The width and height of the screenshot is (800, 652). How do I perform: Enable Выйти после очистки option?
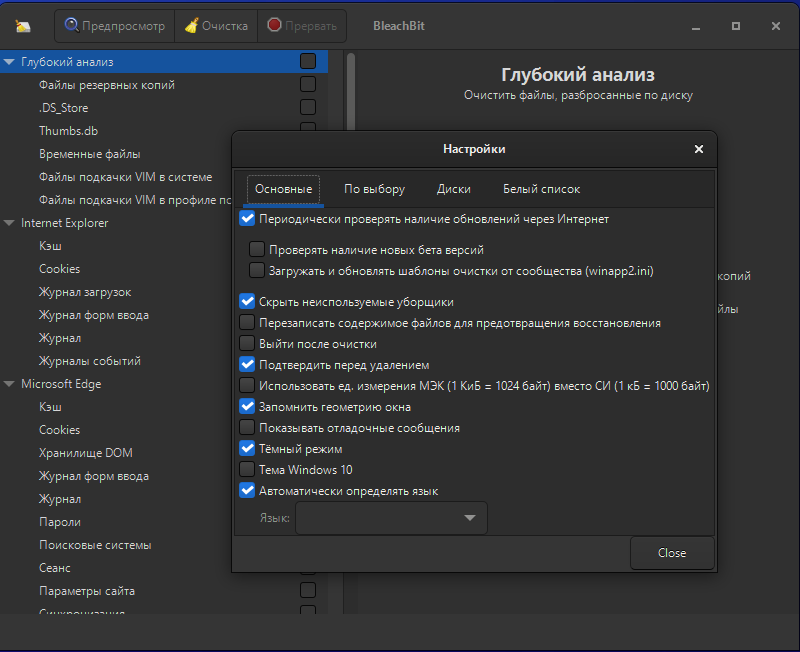click(247, 344)
